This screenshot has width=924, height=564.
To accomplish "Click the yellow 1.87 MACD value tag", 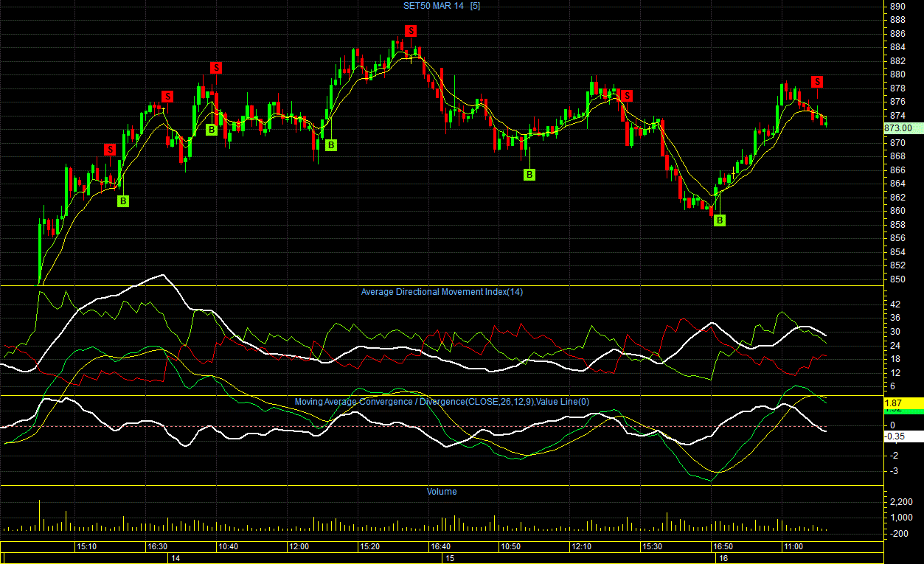I will (x=903, y=403).
